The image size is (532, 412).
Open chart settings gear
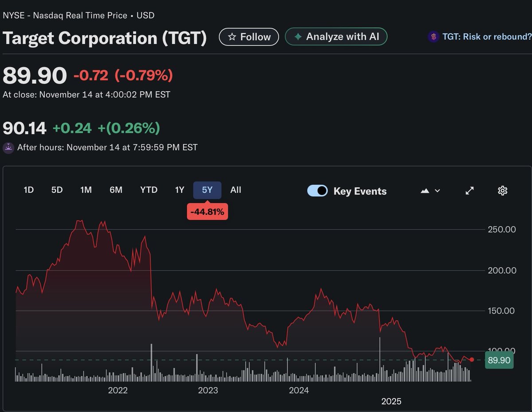[x=502, y=191]
